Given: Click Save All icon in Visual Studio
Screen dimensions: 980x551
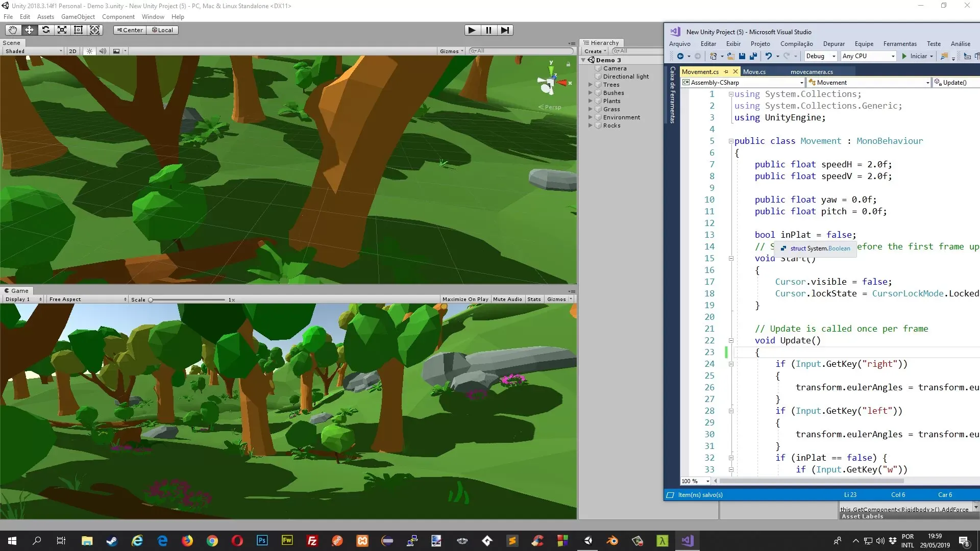Looking at the screenshot, I should pyautogui.click(x=753, y=56).
